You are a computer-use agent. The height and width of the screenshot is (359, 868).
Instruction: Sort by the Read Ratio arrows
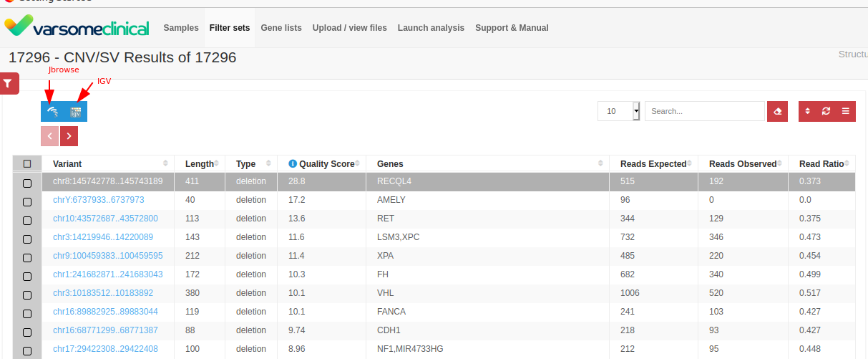coord(847,163)
